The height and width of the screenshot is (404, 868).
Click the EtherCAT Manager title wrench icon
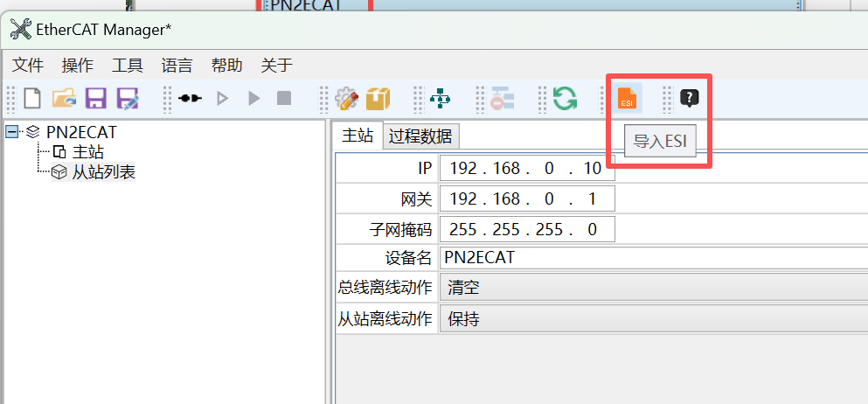pyautogui.click(x=21, y=29)
